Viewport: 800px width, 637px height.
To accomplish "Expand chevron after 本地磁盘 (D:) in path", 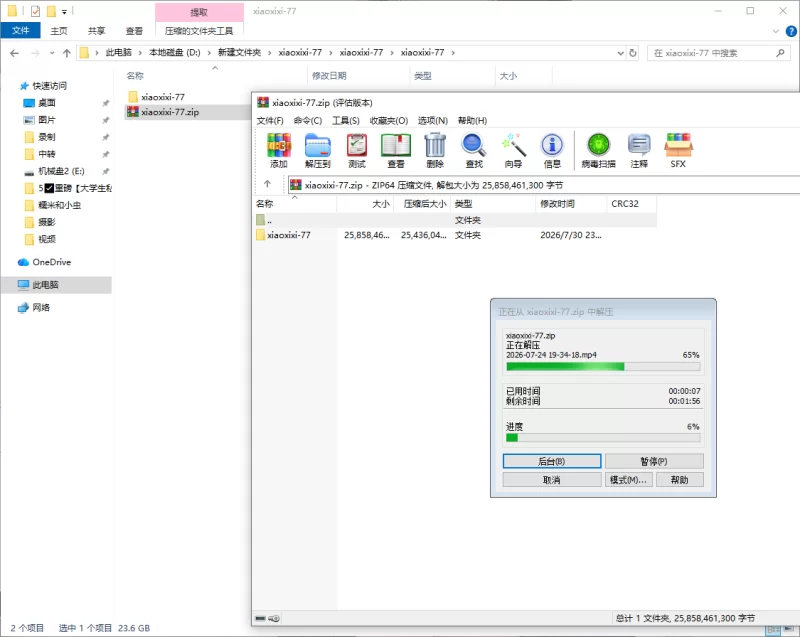I will (x=209, y=53).
